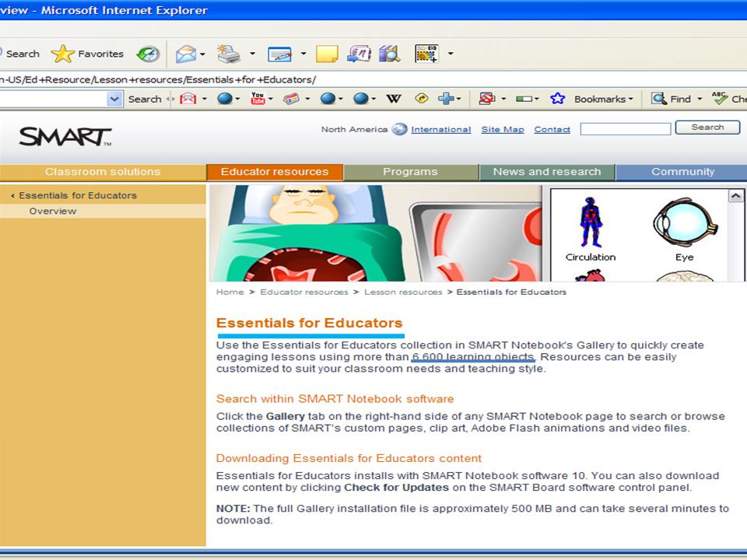Click the yellow diamond arrow icon

point(422,98)
